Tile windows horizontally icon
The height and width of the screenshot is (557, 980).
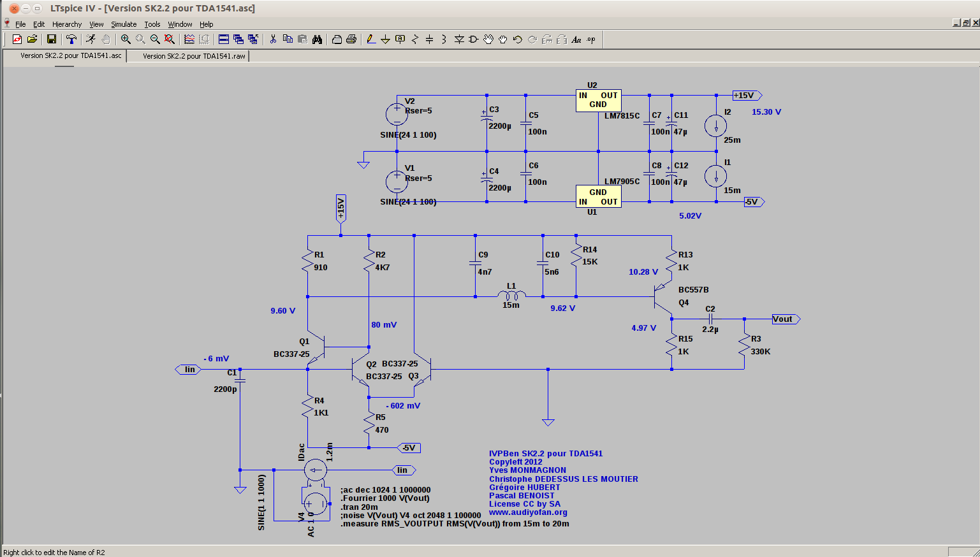pos(224,39)
